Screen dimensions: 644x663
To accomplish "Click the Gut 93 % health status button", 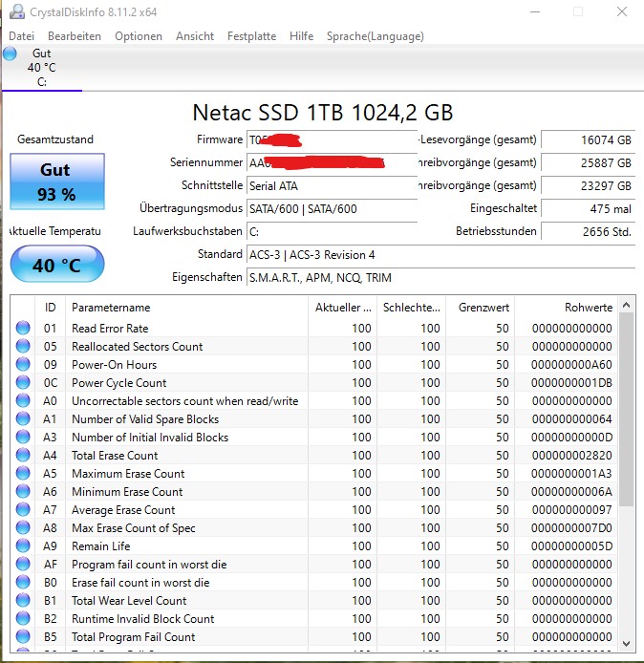I will tap(57, 182).
